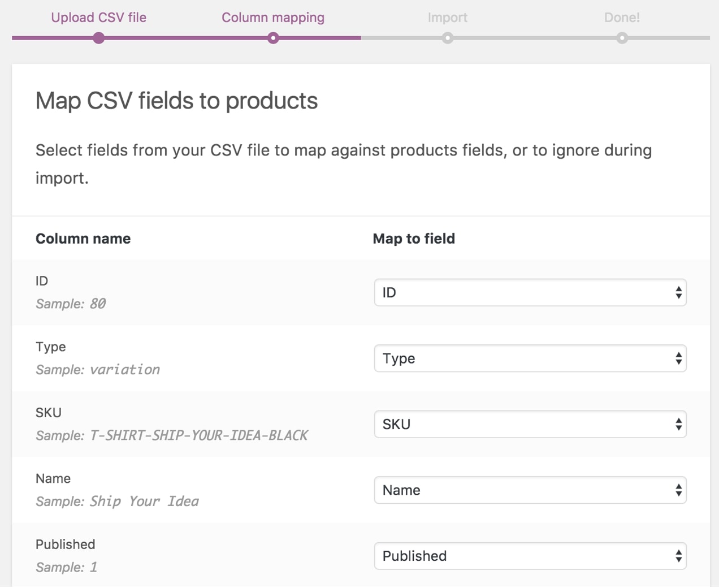Click the Column mapping step circle
Screen dimensions: 719x588
coord(274,38)
